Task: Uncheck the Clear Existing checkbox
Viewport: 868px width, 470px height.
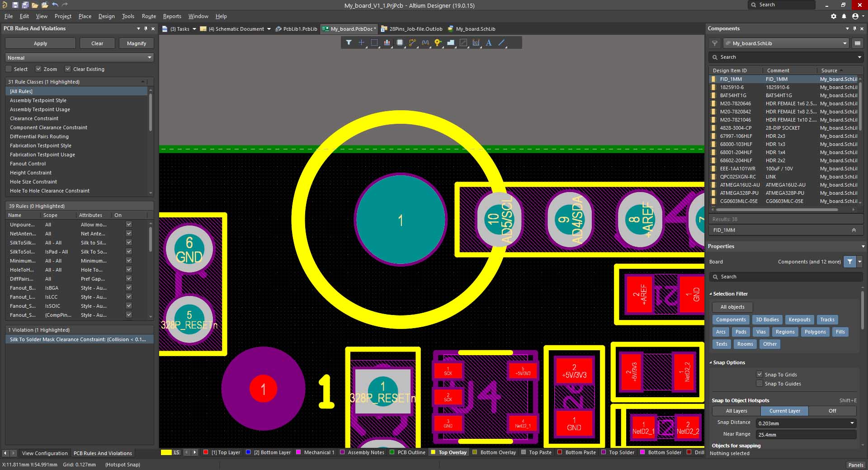Action: pos(68,69)
